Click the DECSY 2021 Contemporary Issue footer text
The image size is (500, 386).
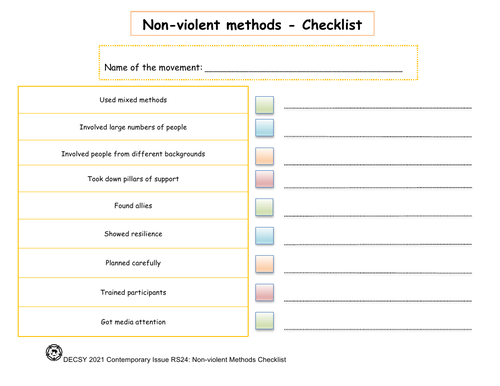click(x=174, y=360)
